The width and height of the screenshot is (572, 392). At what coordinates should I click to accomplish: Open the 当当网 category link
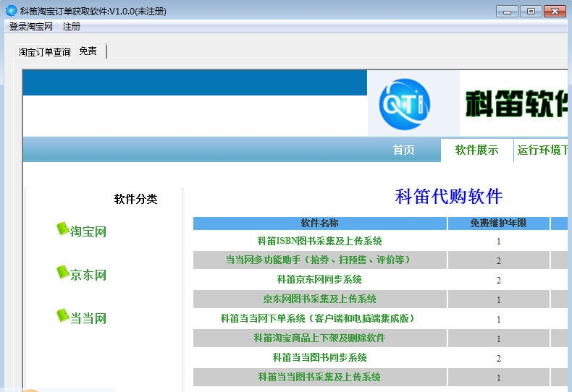tap(88, 318)
